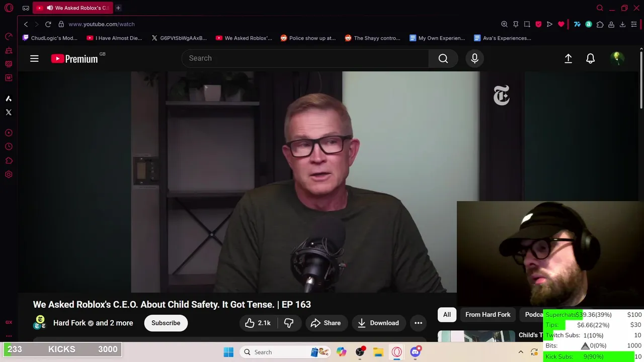Screen dimensions: 644x362
Task: Like the video showing 2.1k
Action: [258, 323]
